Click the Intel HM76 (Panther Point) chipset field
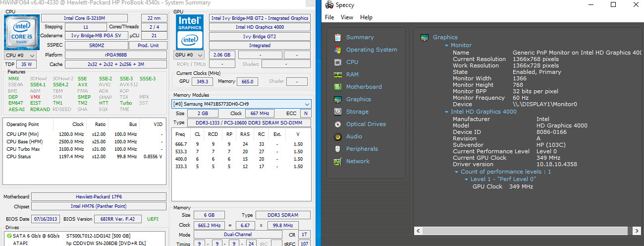Screen dimensions: 644x246 click(x=99, y=206)
